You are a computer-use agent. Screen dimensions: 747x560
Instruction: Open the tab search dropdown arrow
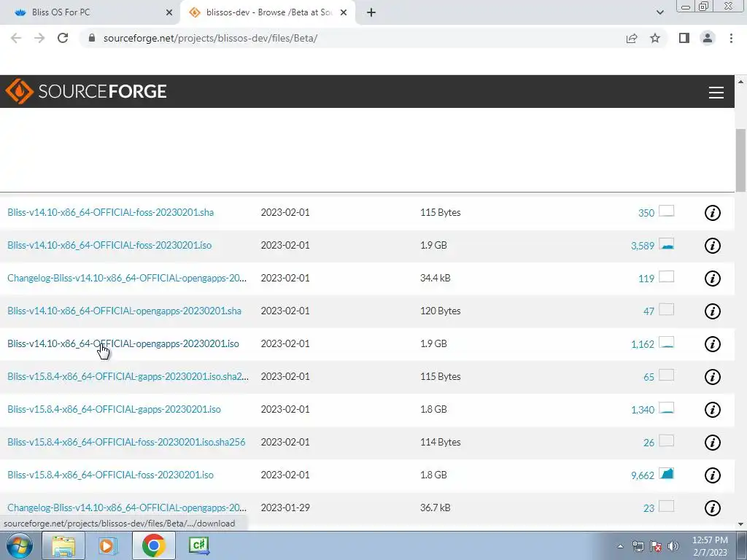[x=659, y=13]
